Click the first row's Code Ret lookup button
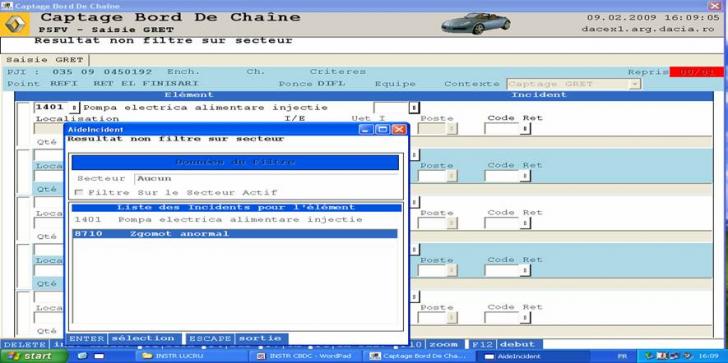The width and height of the screenshot is (728, 363). tap(525, 129)
